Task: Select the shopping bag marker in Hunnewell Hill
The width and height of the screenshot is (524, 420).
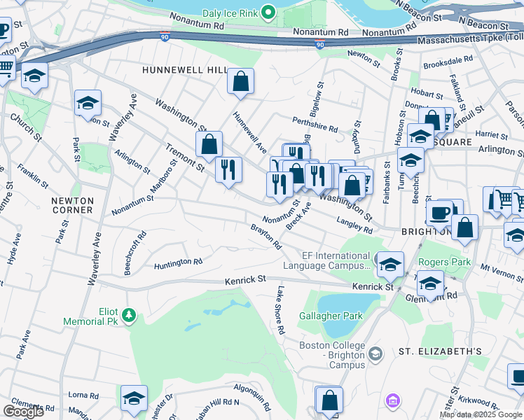Action: coord(240,82)
